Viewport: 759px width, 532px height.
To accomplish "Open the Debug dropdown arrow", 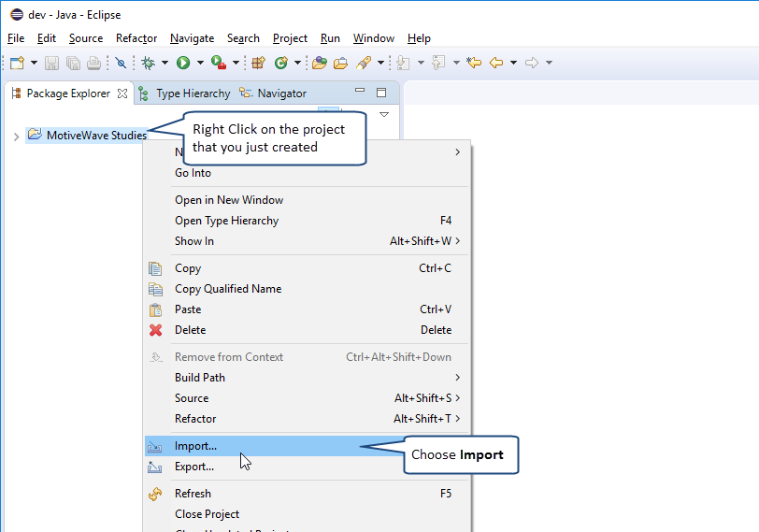I will 165,63.
